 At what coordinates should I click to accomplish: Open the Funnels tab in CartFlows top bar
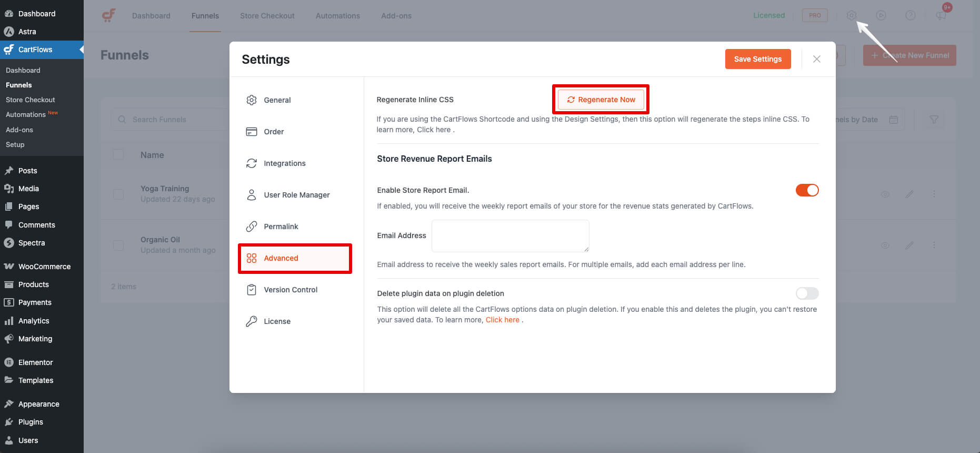(205, 16)
